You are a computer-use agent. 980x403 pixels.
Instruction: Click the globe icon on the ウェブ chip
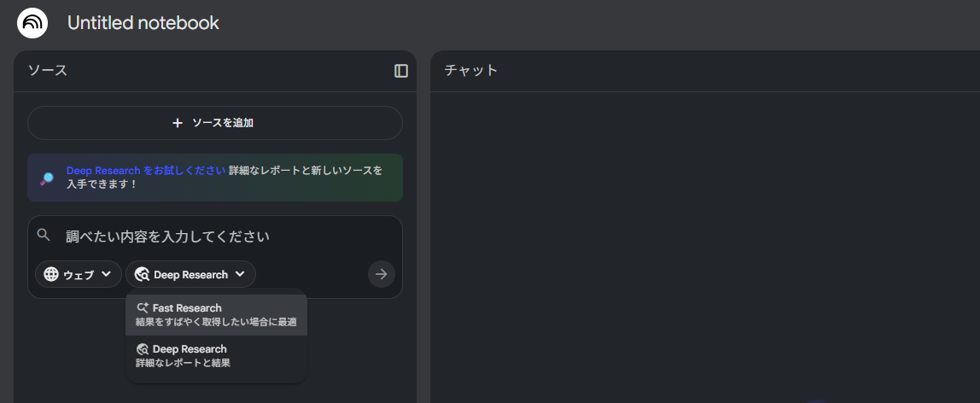point(51,274)
